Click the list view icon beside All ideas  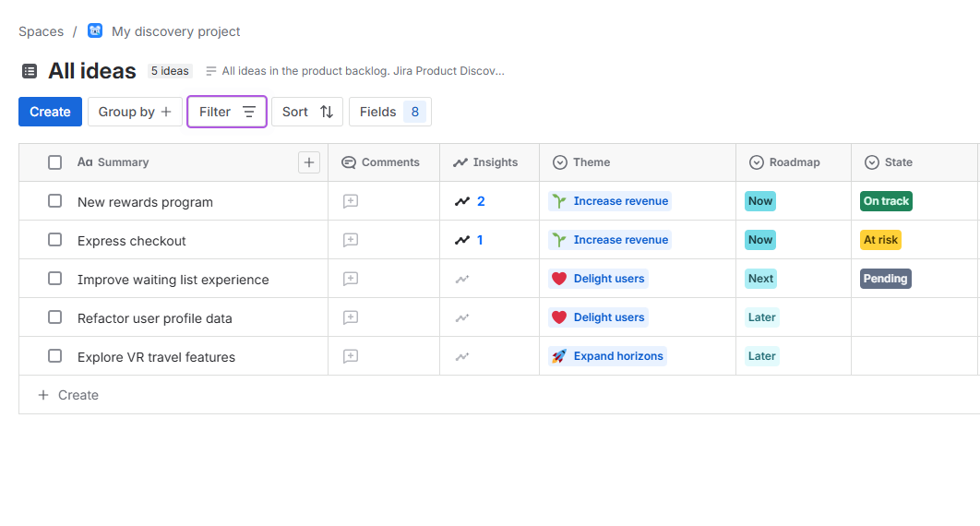point(30,71)
